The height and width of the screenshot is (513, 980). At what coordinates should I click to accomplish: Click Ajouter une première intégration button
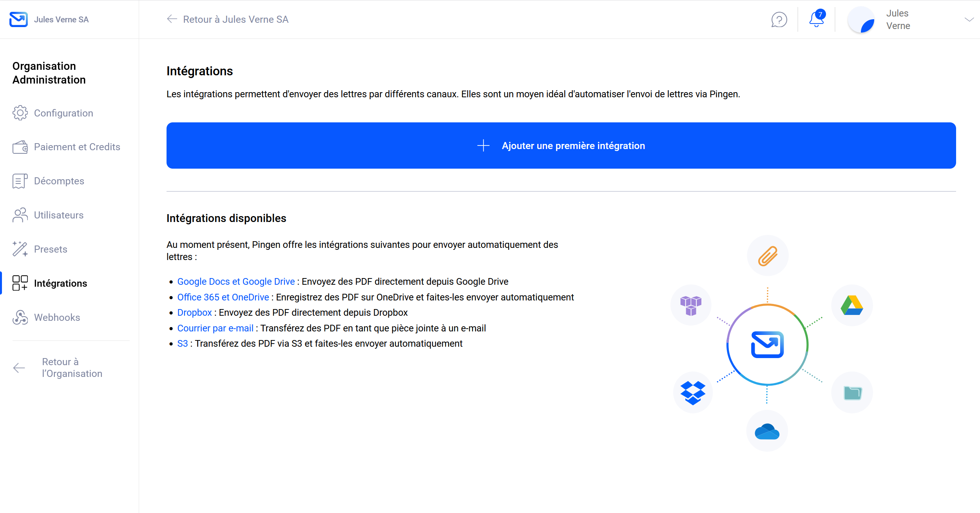pyautogui.click(x=561, y=146)
